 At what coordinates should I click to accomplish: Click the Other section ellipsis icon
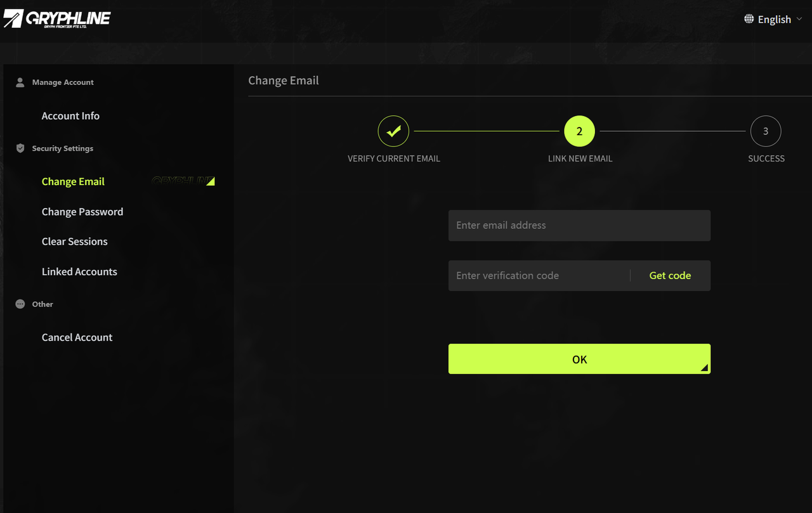pos(20,304)
